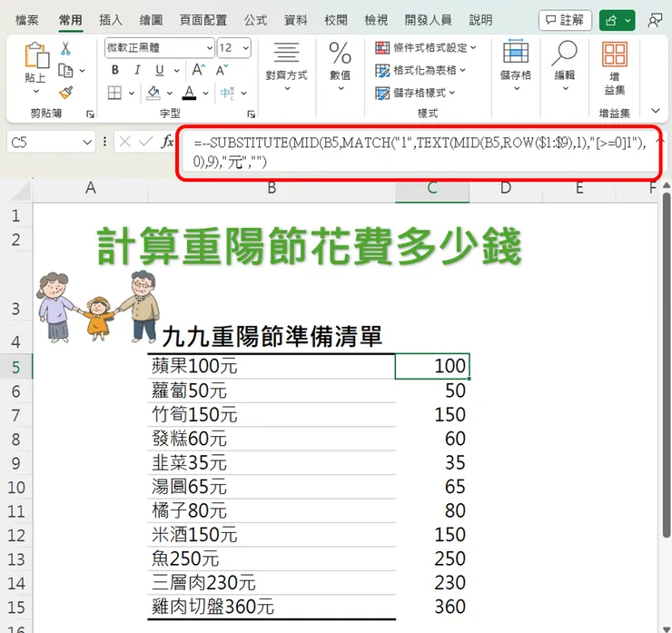Switch to the 插入 tab

(x=111, y=20)
